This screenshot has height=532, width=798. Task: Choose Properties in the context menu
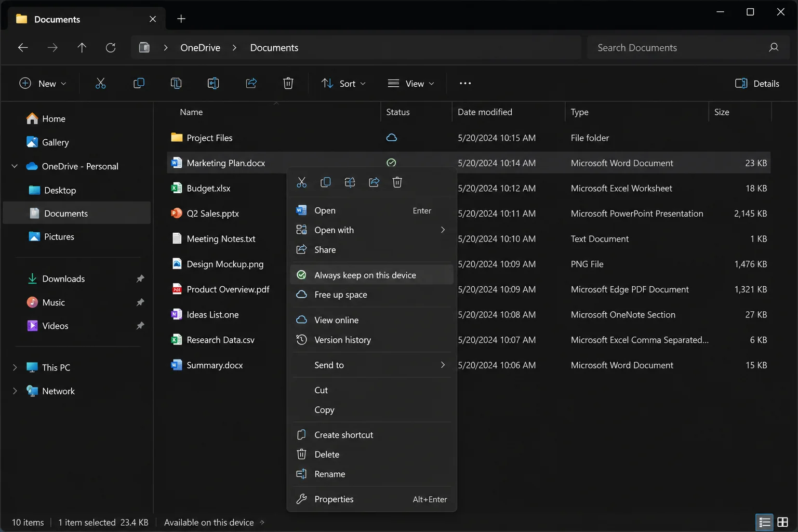371,499
